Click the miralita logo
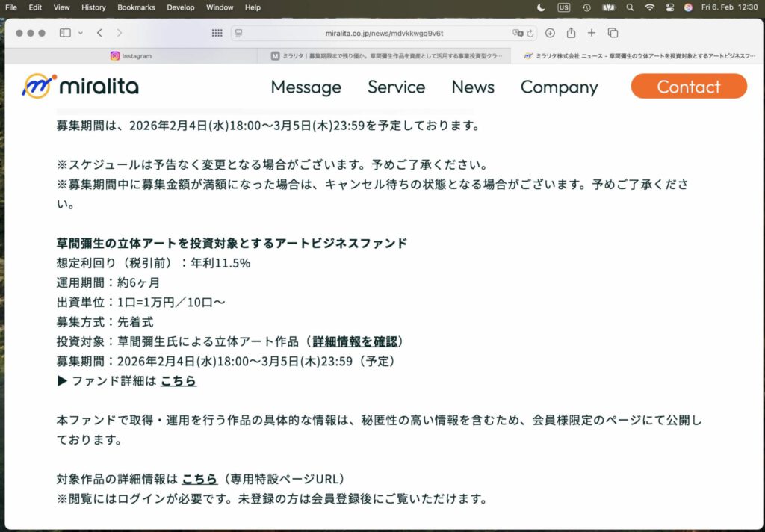Image resolution: width=765 pixels, height=532 pixels. 80,87
